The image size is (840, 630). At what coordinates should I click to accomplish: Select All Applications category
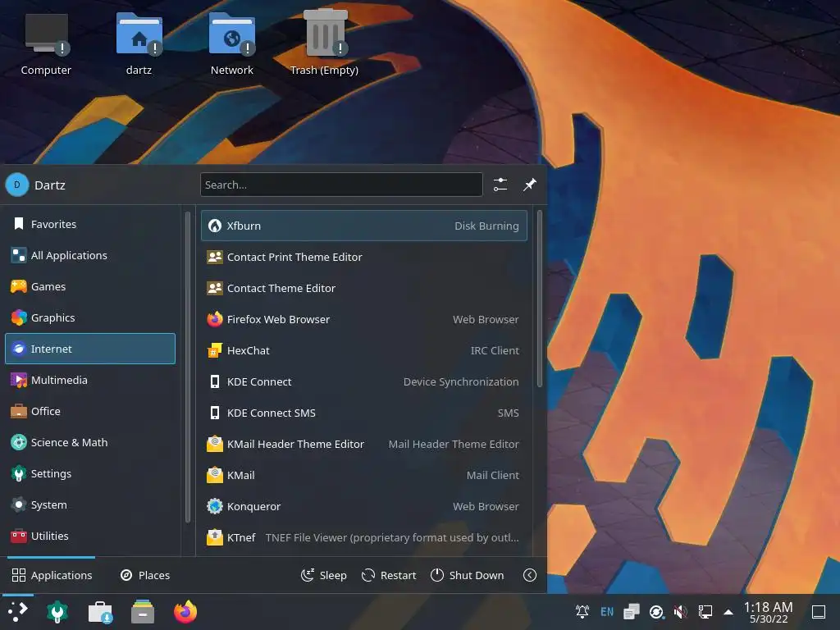tap(90, 255)
